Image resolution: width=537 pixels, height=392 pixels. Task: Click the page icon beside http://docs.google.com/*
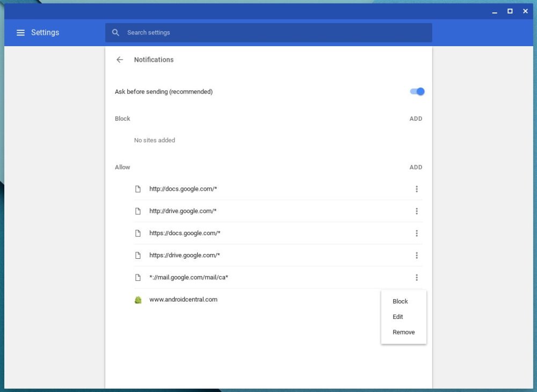138,189
